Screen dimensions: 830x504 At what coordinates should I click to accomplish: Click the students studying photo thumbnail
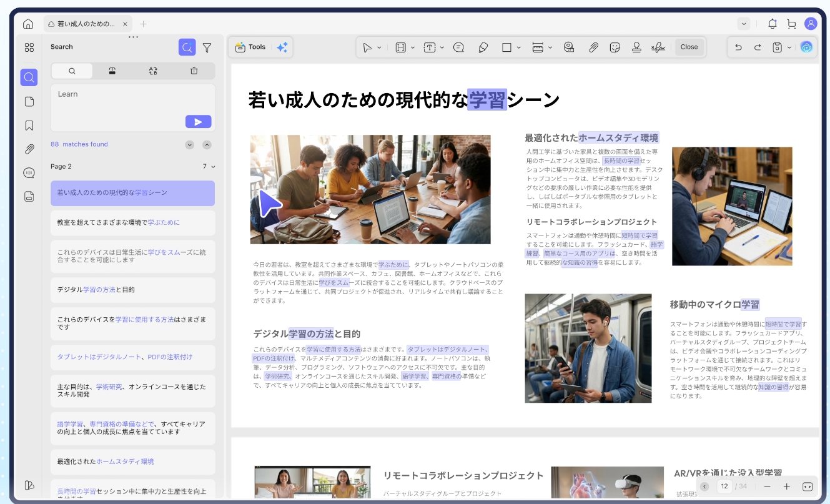pyautogui.click(x=370, y=189)
